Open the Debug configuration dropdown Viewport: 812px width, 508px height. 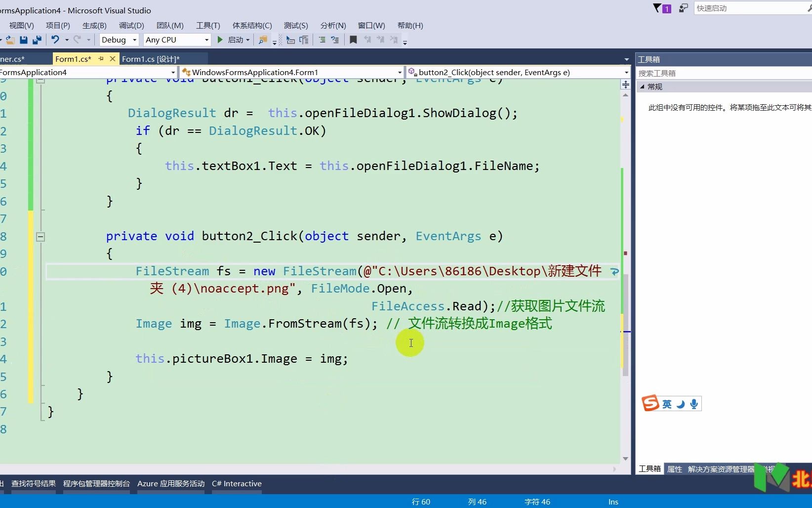(119, 40)
